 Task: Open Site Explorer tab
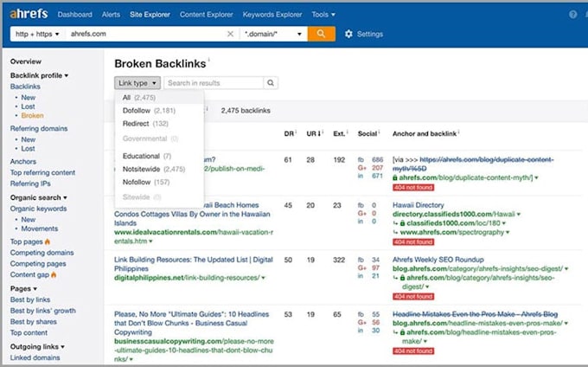tap(150, 14)
